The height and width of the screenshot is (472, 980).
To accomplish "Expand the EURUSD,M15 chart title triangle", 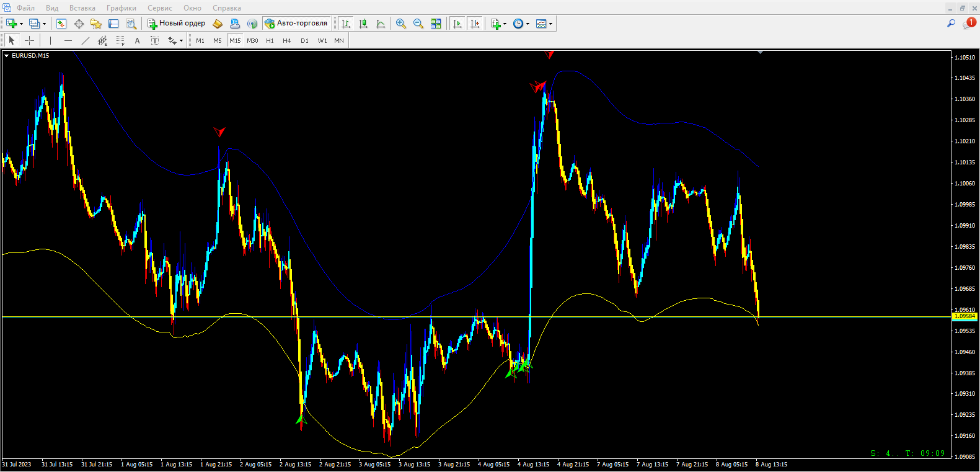I will coord(6,56).
